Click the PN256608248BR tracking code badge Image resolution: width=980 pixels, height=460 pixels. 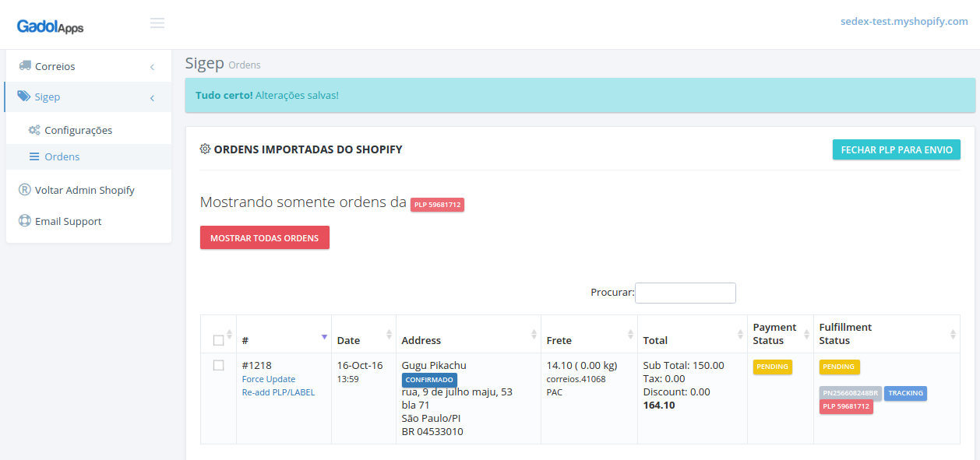coord(851,393)
